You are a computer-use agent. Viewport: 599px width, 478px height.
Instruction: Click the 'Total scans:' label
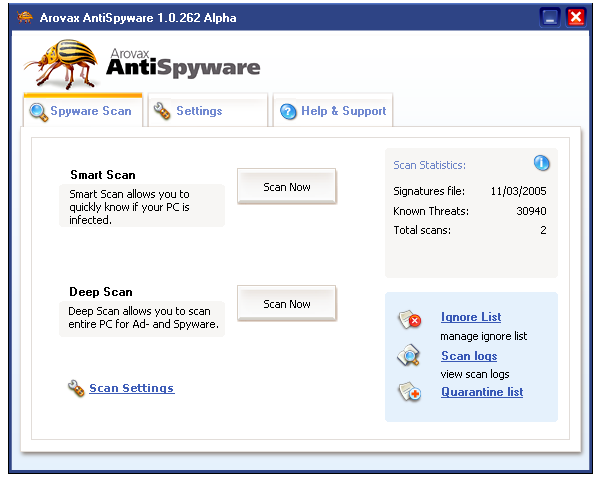(422, 230)
